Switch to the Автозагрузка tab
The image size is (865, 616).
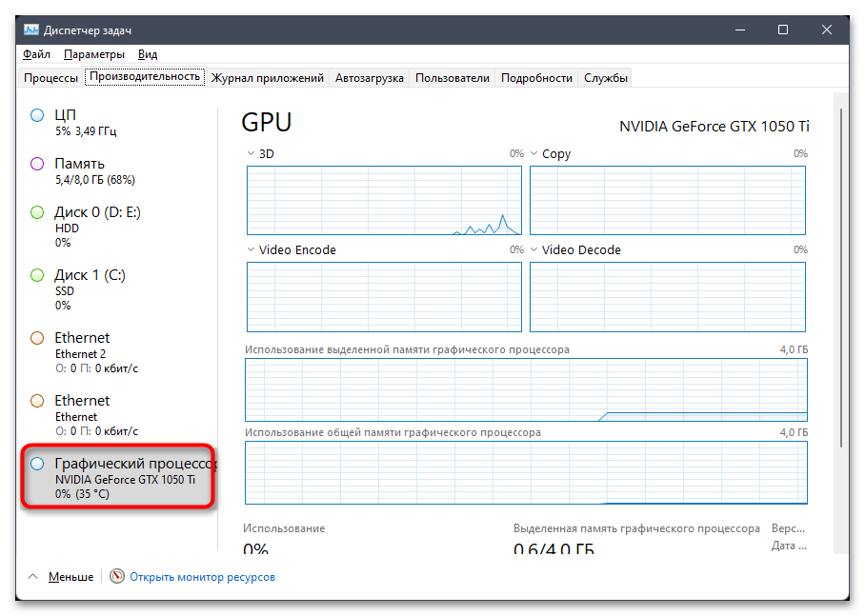pos(370,77)
